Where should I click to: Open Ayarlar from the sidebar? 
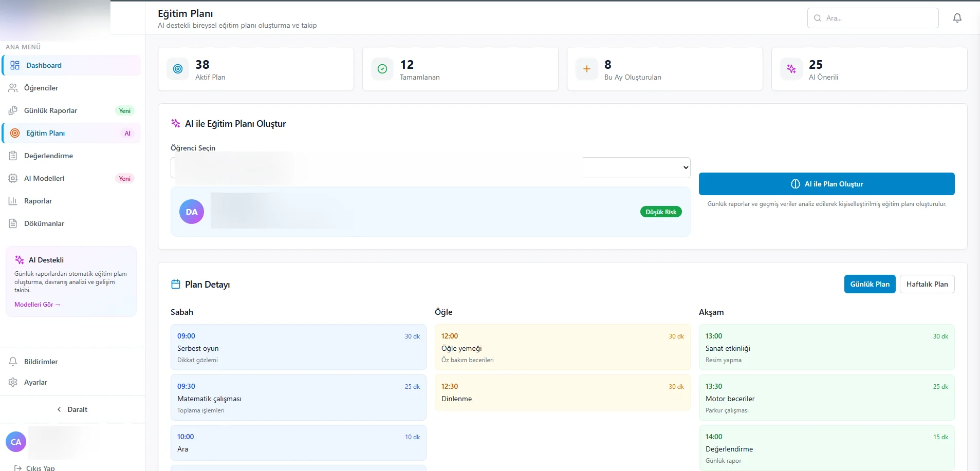36,382
